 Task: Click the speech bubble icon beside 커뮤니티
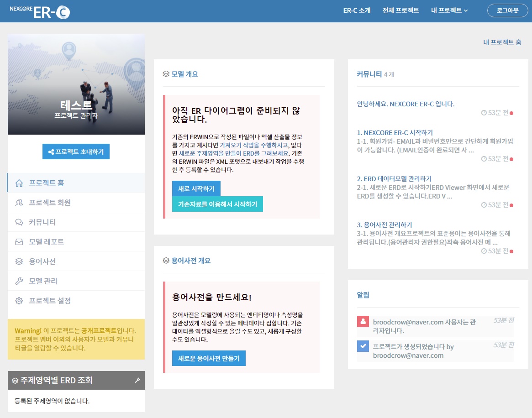click(x=19, y=223)
